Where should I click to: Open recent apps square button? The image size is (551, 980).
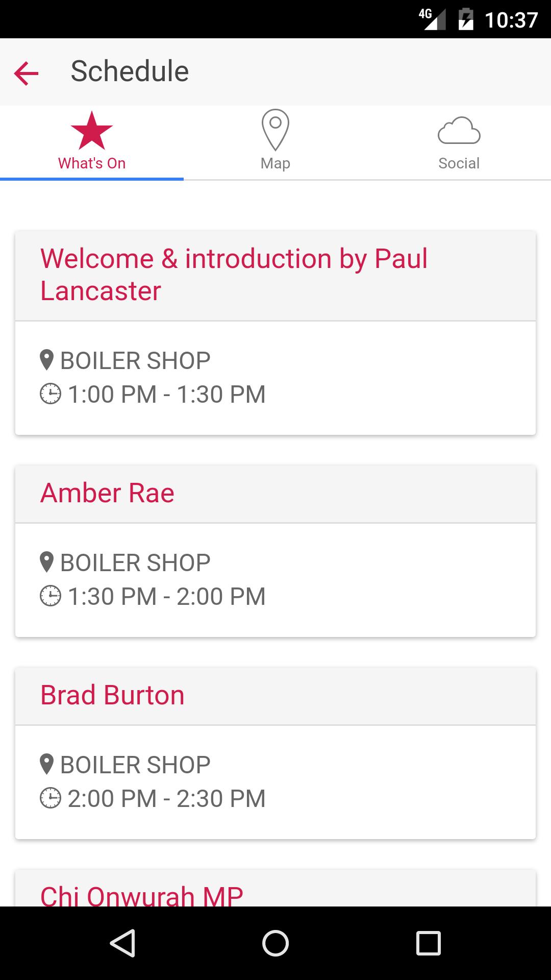point(428,943)
